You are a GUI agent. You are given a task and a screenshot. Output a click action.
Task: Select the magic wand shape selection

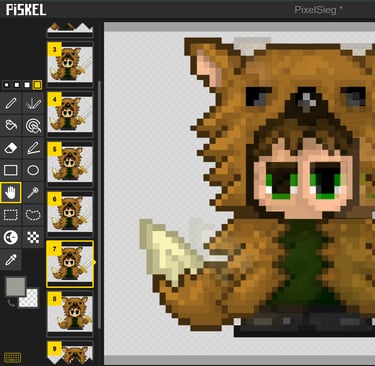coord(33,193)
